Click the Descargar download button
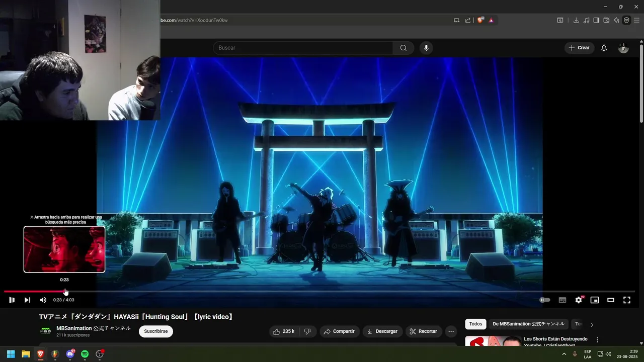Viewport: 644px width, 362px height. [x=382, y=331]
